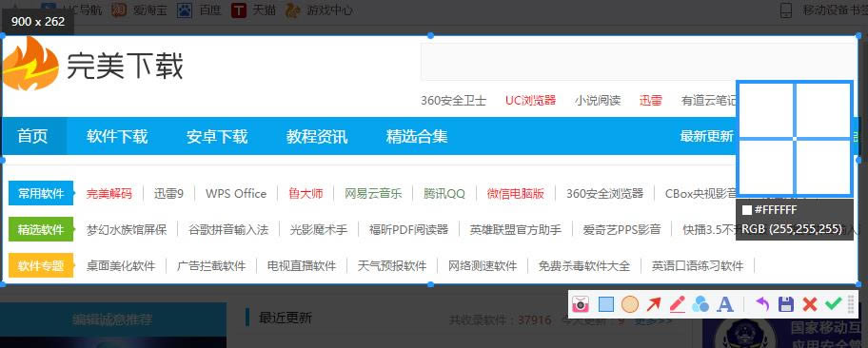Open the 微信电脑版 link

click(x=516, y=194)
